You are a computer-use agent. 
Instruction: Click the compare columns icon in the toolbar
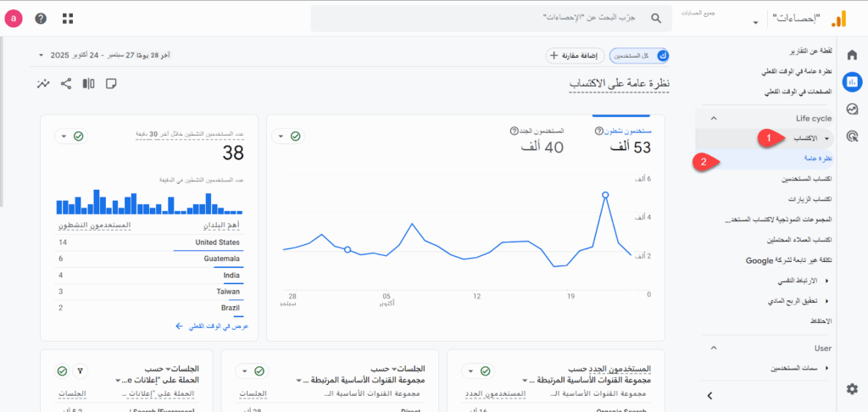tap(88, 83)
